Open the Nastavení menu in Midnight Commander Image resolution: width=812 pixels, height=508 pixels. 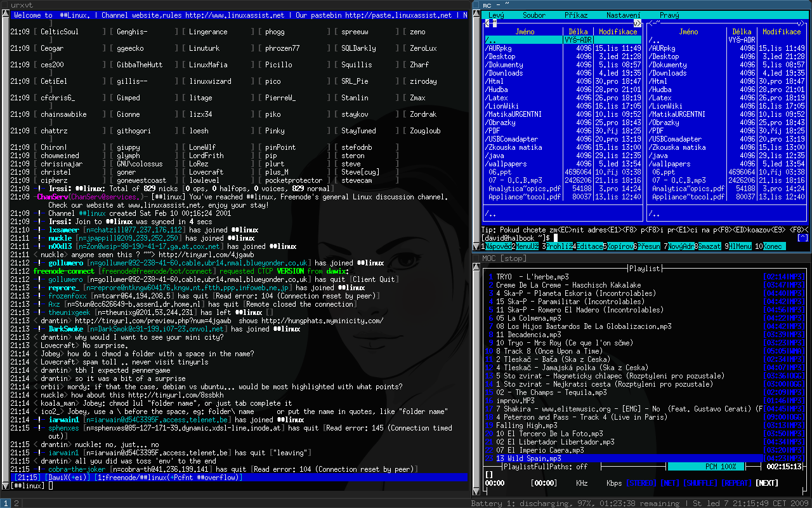(x=623, y=15)
